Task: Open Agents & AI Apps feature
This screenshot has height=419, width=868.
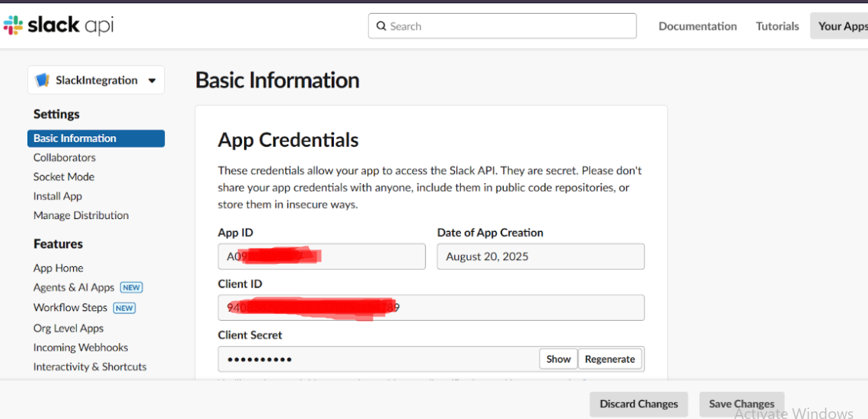Action: point(74,287)
